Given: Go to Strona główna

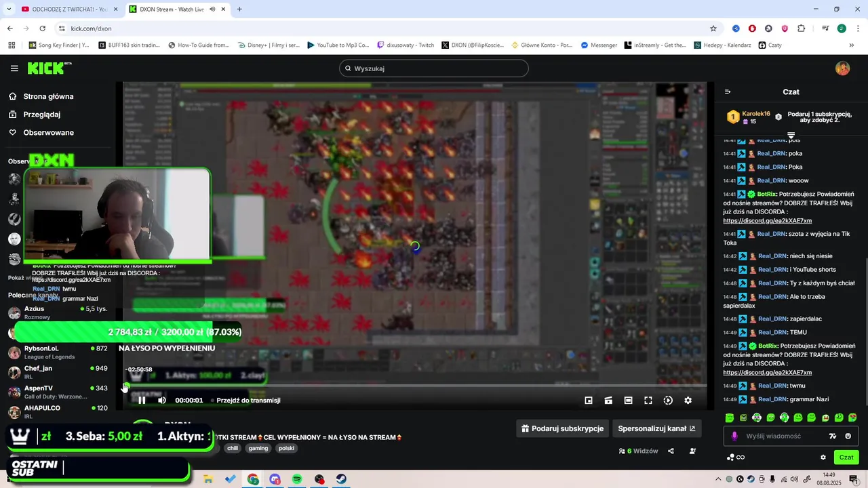Looking at the screenshot, I should (x=41, y=96).
